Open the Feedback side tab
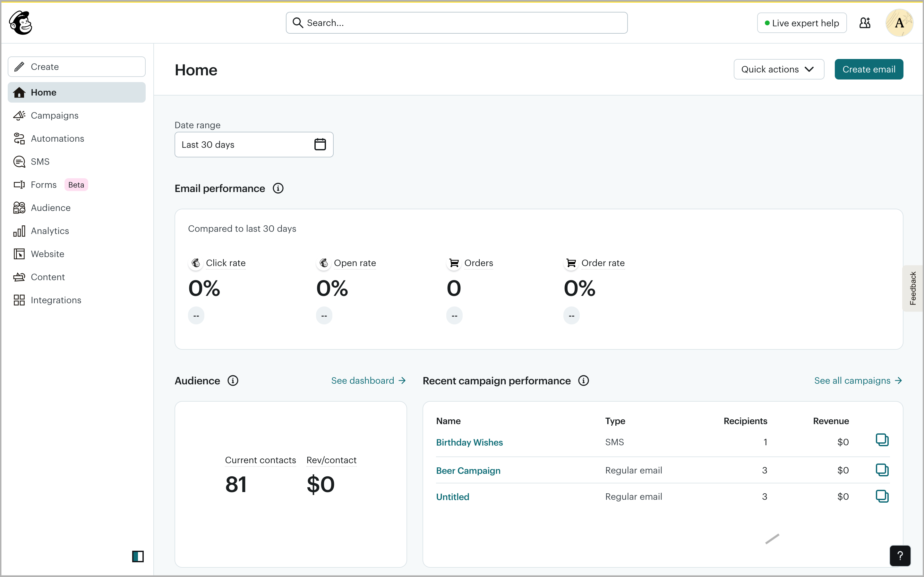 pos(913,288)
